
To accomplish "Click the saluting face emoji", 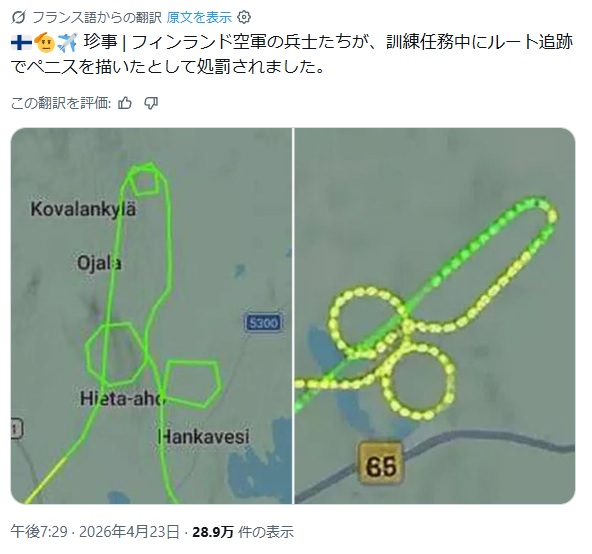I will pyautogui.click(x=45, y=42).
